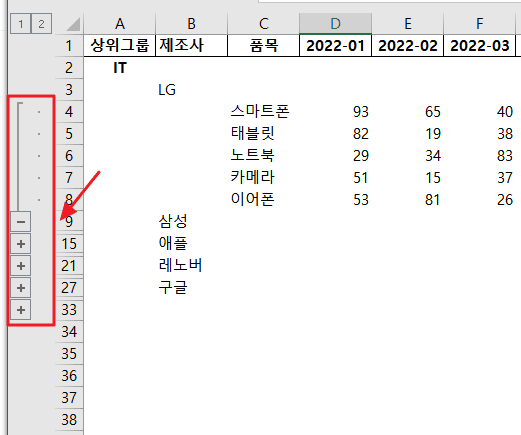Select row 4 header
The width and height of the screenshot is (521, 435).
69,112
